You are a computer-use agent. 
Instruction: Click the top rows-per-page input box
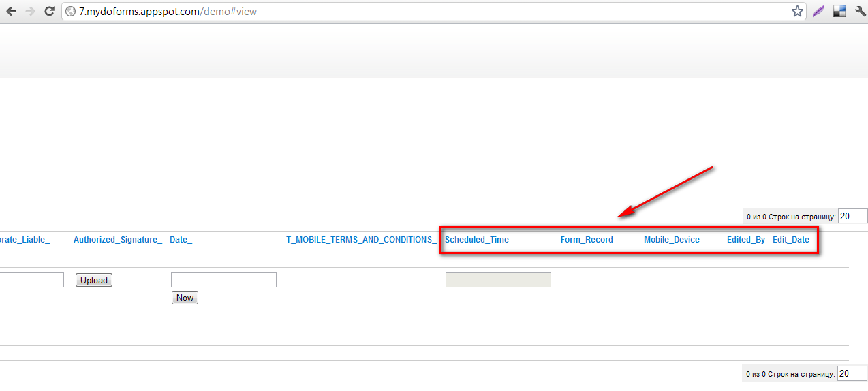coord(852,216)
